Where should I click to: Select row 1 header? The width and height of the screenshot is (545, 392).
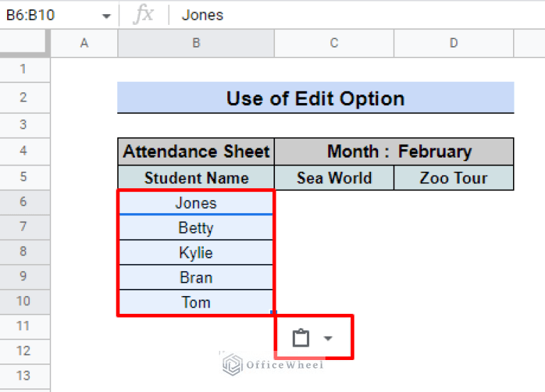25,70
